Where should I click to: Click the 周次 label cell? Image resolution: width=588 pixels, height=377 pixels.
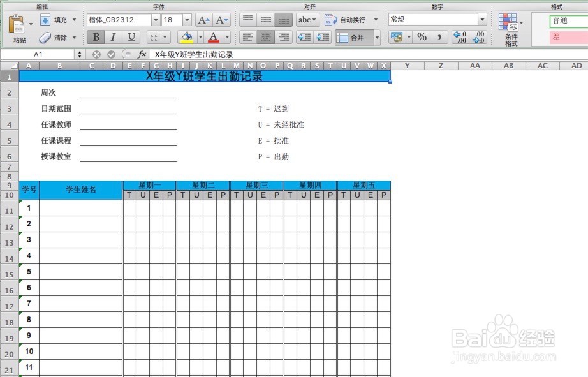click(x=48, y=92)
